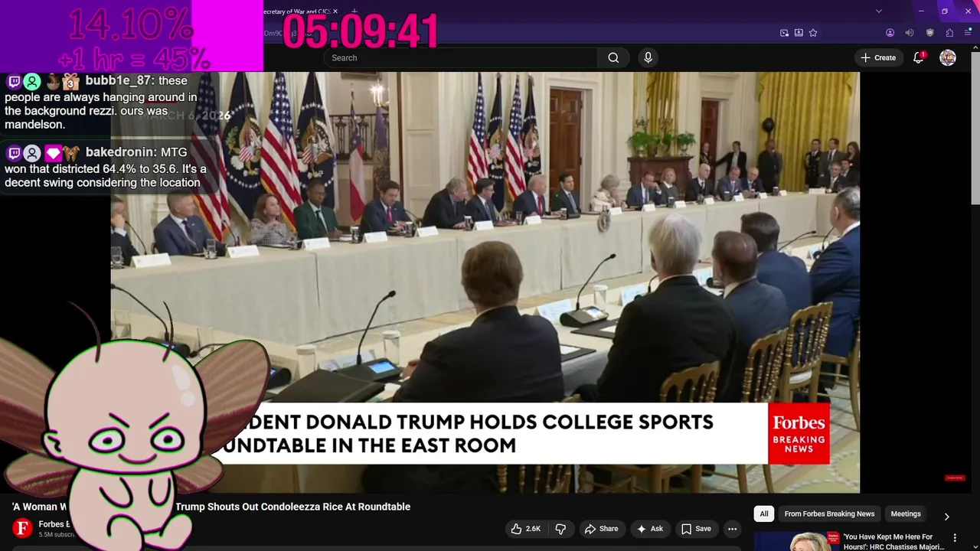Click username bakedronin in chat overlay
Screen dimensions: 980x551
[121, 153]
